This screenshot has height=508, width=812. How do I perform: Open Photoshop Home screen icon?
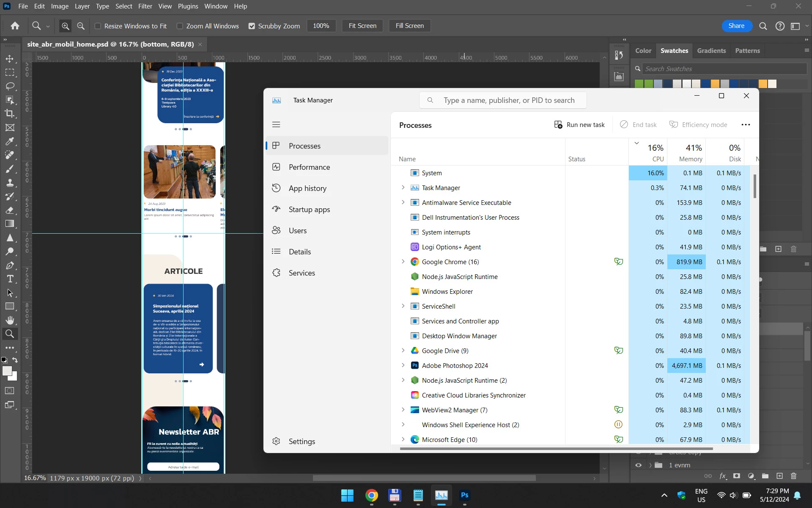(15, 26)
